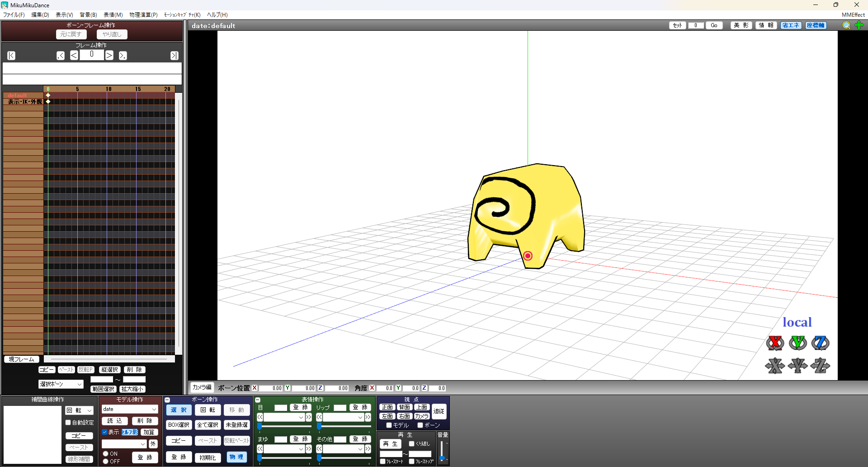
Task: Jump to last frame button
Action: [174, 56]
